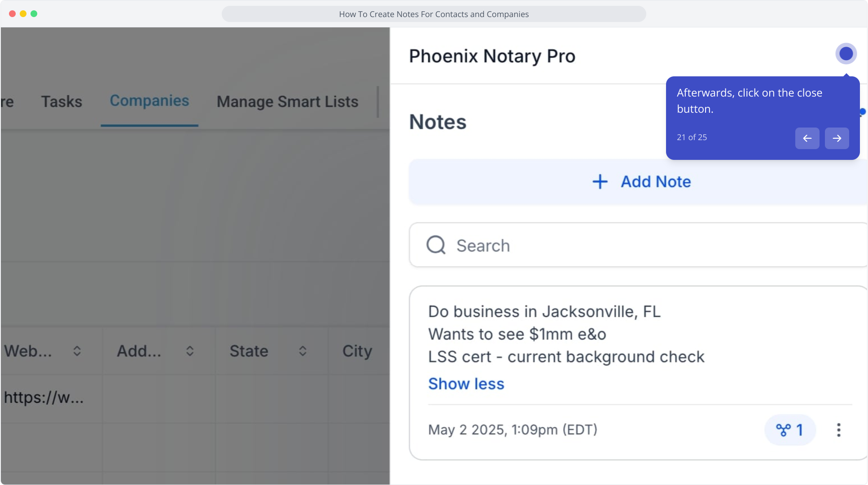The image size is (868, 485).
Task: Click the yellow minimize window button
Action: coord(23,14)
